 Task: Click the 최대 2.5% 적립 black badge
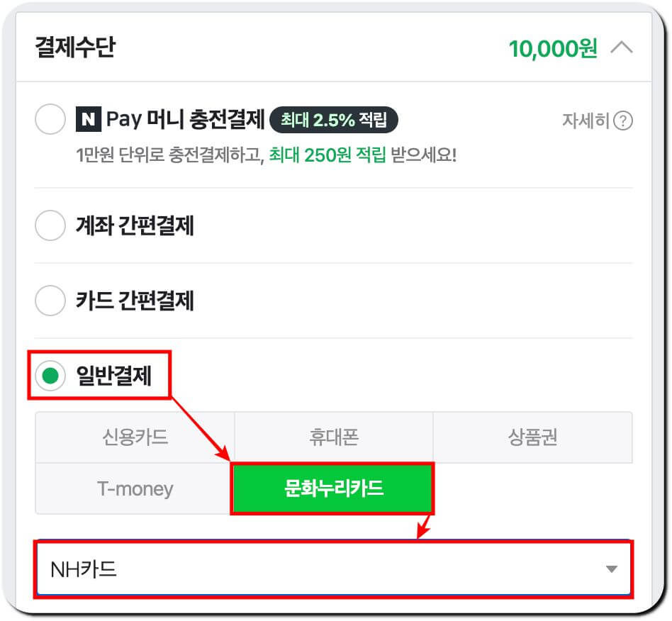click(x=333, y=119)
